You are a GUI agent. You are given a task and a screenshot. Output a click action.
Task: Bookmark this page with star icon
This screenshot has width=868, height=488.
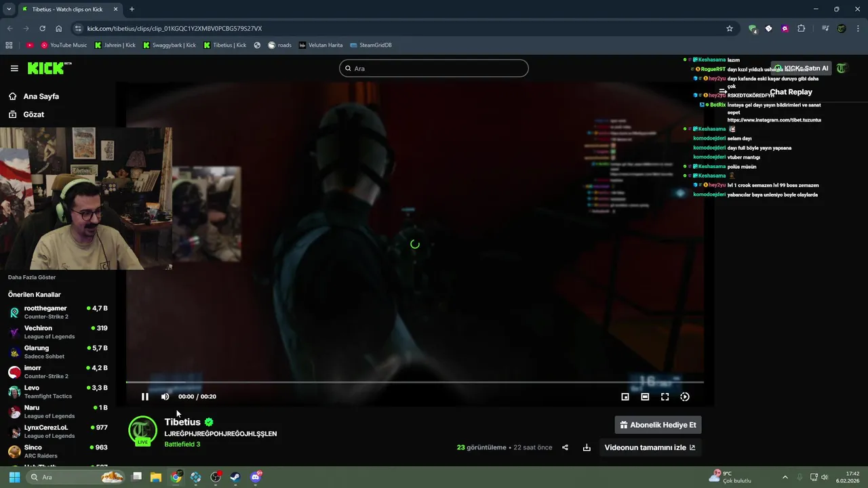coord(730,28)
